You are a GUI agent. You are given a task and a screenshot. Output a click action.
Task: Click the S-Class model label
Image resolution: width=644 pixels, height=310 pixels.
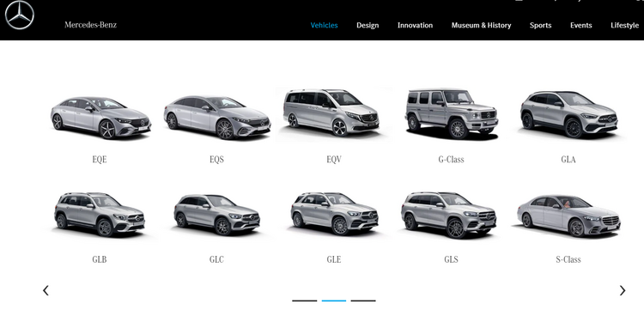[568, 259]
